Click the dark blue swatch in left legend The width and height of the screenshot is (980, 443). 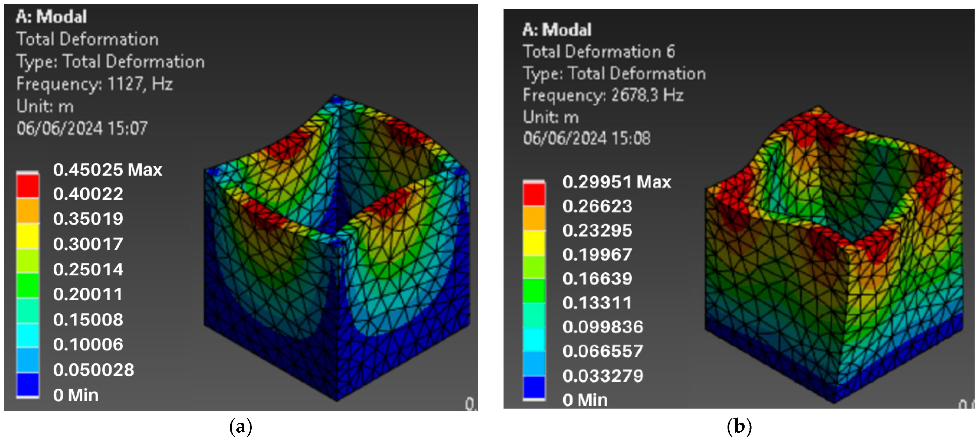[28, 385]
